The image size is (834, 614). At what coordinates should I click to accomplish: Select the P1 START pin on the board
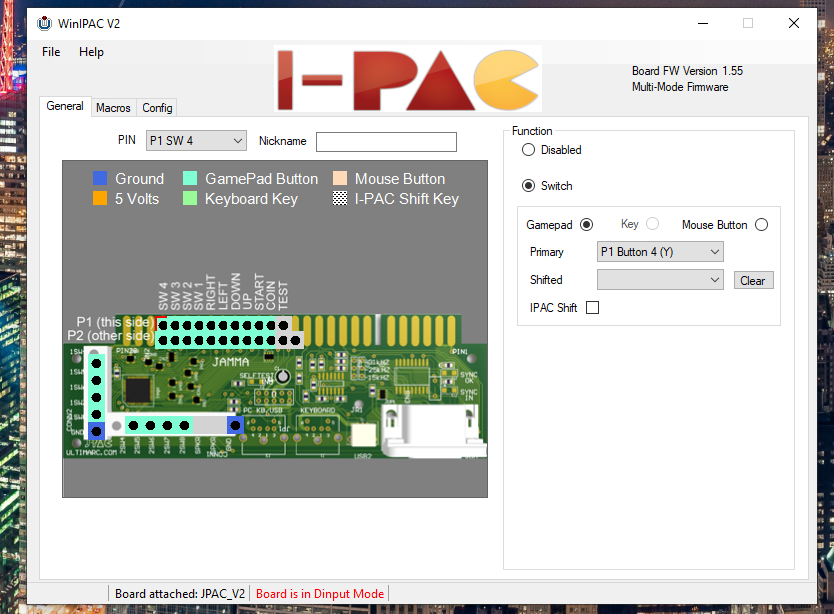(x=259, y=325)
